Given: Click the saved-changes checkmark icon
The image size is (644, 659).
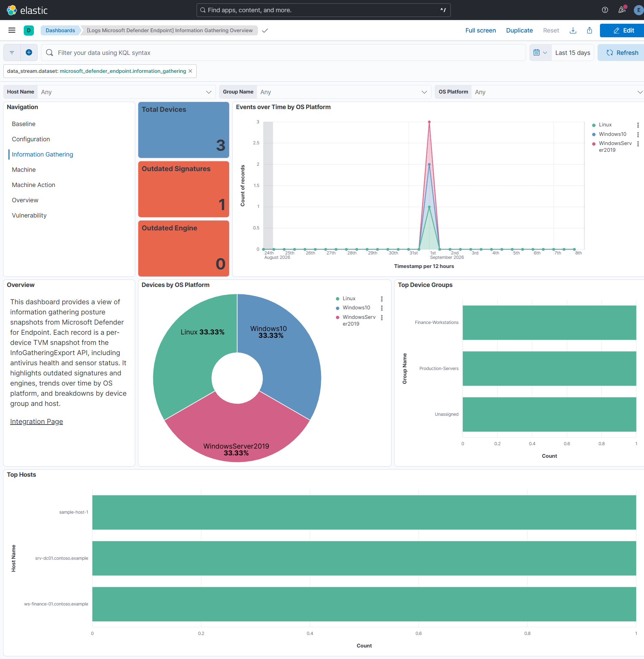Looking at the screenshot, I should 265,30.
